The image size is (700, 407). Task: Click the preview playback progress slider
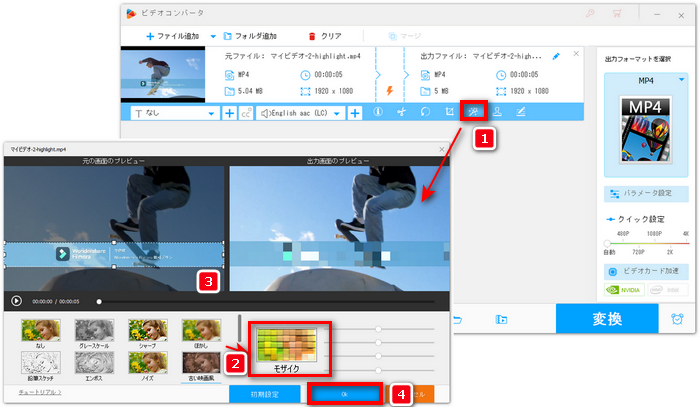[x=265, y=300]
